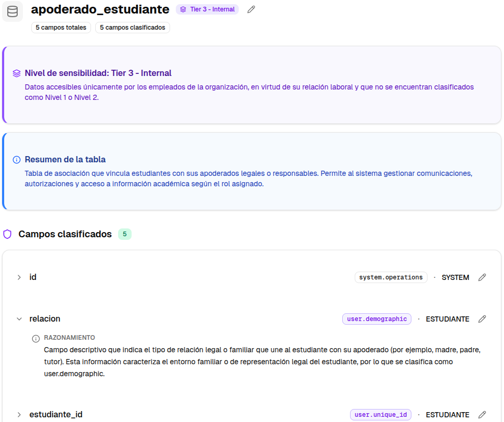Click the info icon next to RAZONAMIENTO
Viewport: 504px width, 422px height.
(35, 337)
